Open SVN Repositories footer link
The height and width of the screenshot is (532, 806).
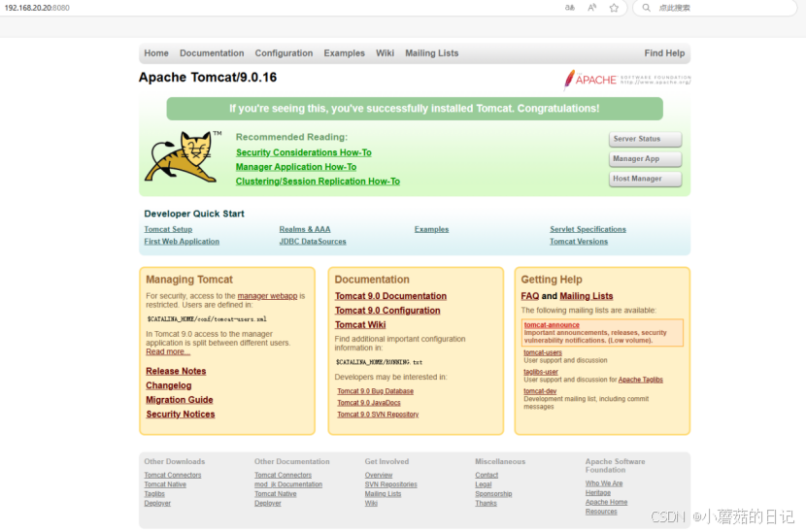(x=391, y=484)
